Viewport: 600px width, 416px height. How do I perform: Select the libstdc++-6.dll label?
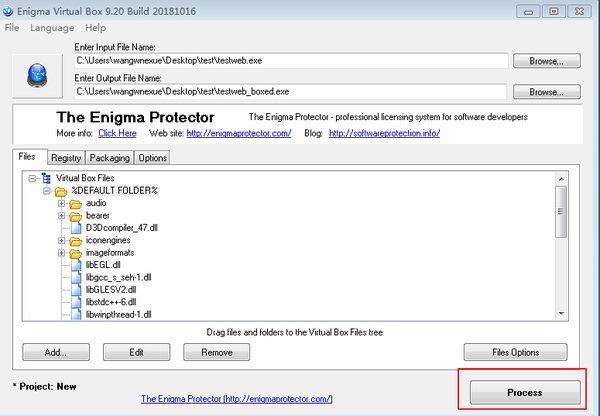click(x=111, y=302)
